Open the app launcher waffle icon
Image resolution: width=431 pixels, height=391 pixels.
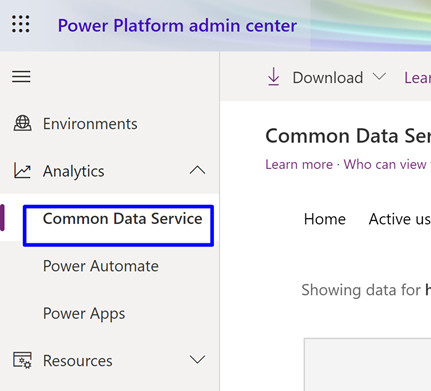tap(21, 24)
